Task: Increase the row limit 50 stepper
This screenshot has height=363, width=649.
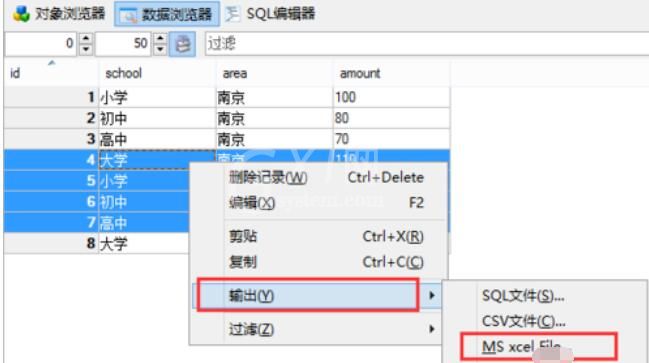Action: pyautogui.click(x=160, y=38)
